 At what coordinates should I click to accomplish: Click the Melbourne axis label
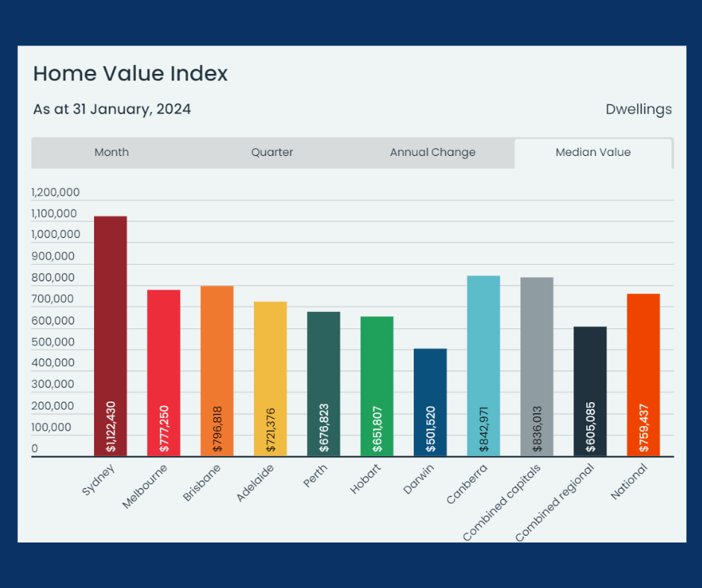coord(145,487)
